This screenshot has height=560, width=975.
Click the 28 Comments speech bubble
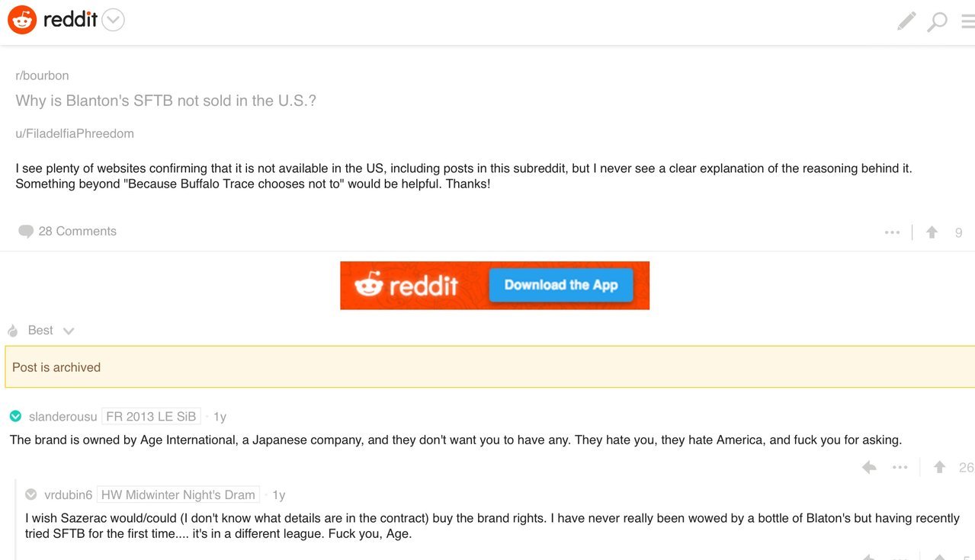click(x=68, y=231)
